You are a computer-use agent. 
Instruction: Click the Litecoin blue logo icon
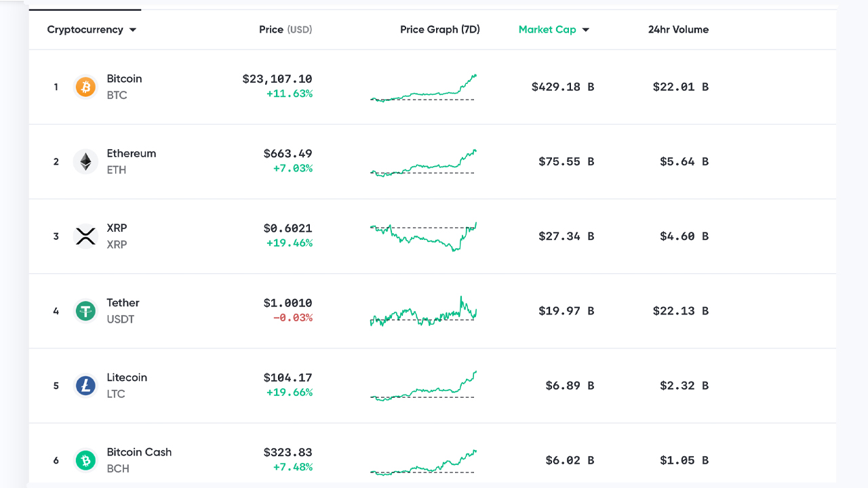coord(85,386)
